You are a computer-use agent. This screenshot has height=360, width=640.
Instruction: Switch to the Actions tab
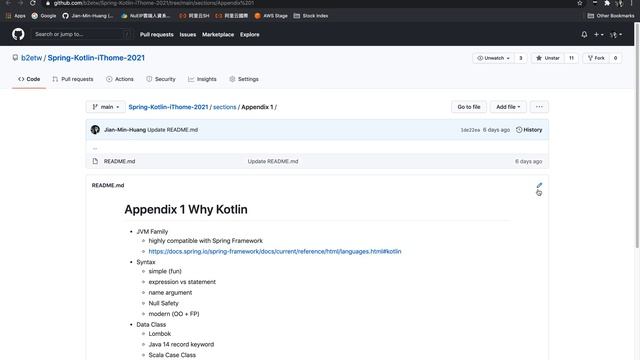pyautogui.click(x=120, y=79)
